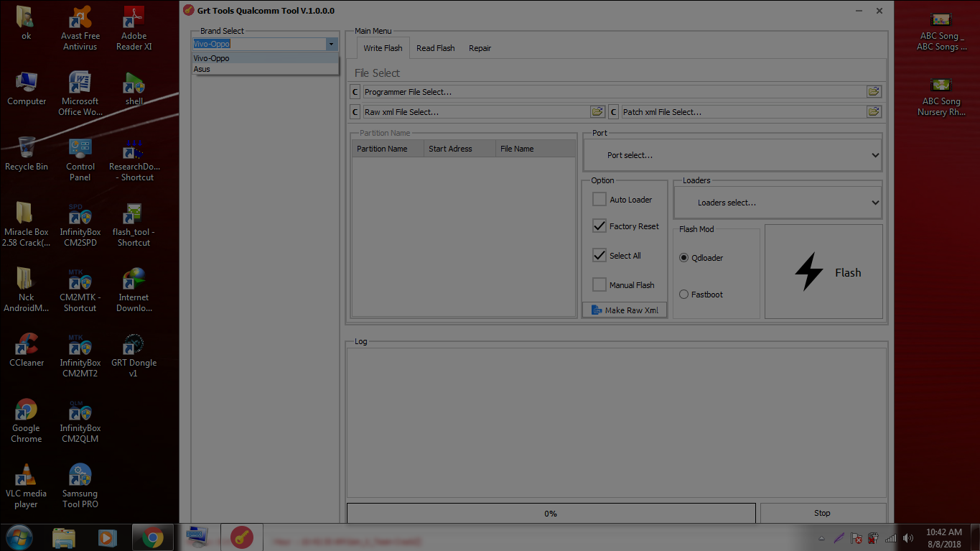The width and height of the screenshot is (980, 551).
Task: Select Fastboot flash mode
Action: tap(683, 295)
